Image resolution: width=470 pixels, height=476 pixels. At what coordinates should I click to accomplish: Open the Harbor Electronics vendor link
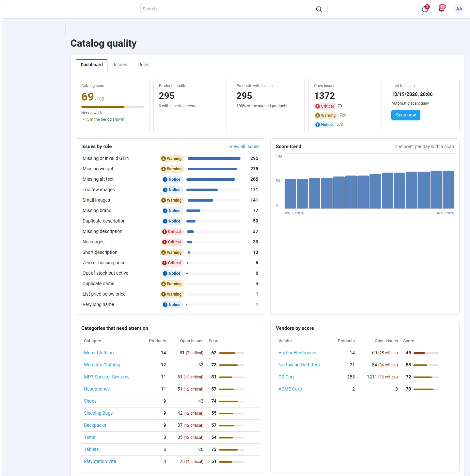(297, 353)
